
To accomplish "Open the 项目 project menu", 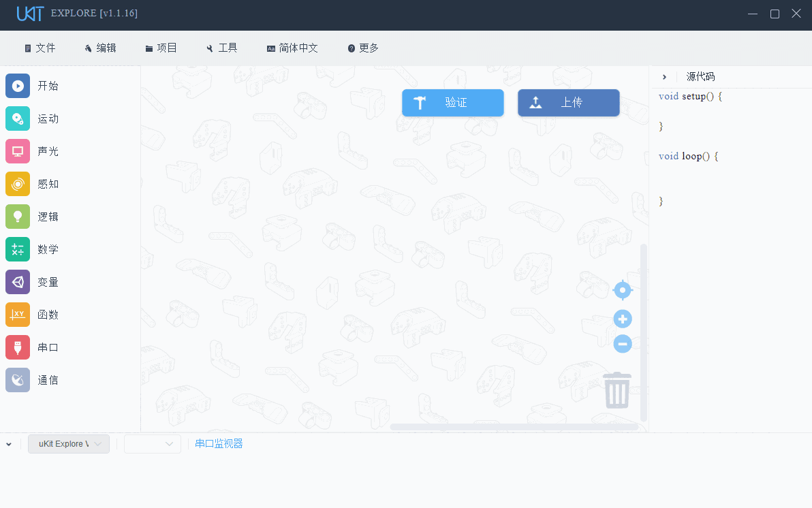I will (x=161, y=48).
